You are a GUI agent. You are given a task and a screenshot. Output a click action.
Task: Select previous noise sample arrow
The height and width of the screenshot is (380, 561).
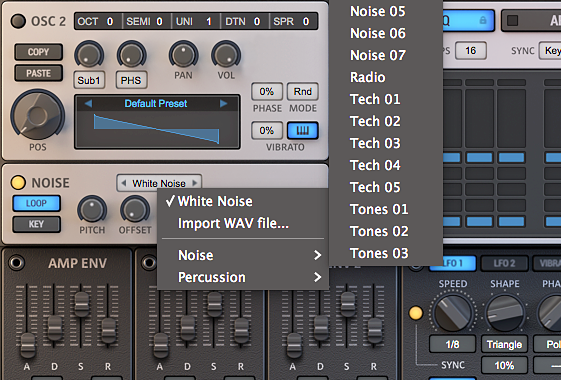(x=123, y=183)
